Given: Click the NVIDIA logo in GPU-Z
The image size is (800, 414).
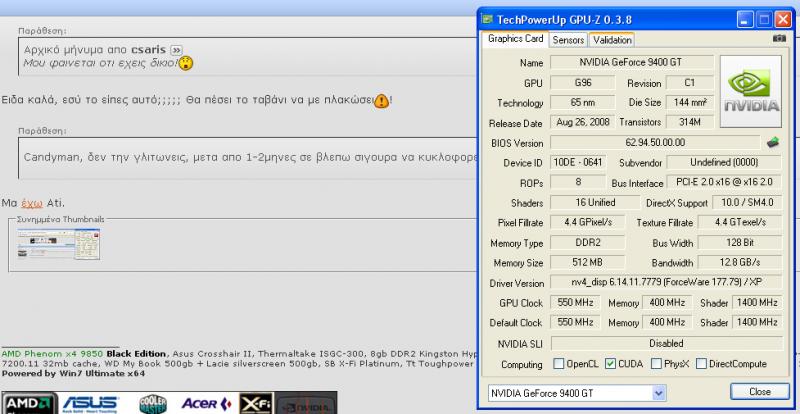Looking at the screenshot, I should coord(751,91).
